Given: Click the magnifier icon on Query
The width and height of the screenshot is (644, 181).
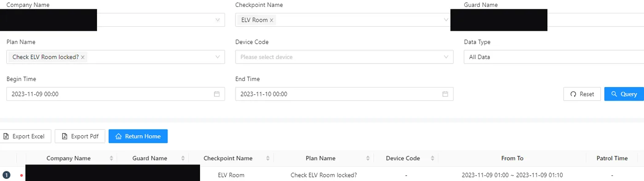Looking at the screenshot, I should (614, 94).
